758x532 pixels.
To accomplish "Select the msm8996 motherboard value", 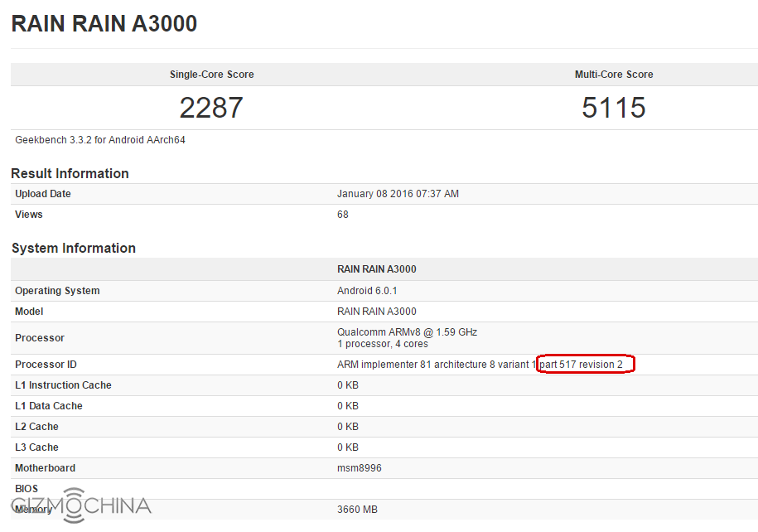I will [360, 467].
